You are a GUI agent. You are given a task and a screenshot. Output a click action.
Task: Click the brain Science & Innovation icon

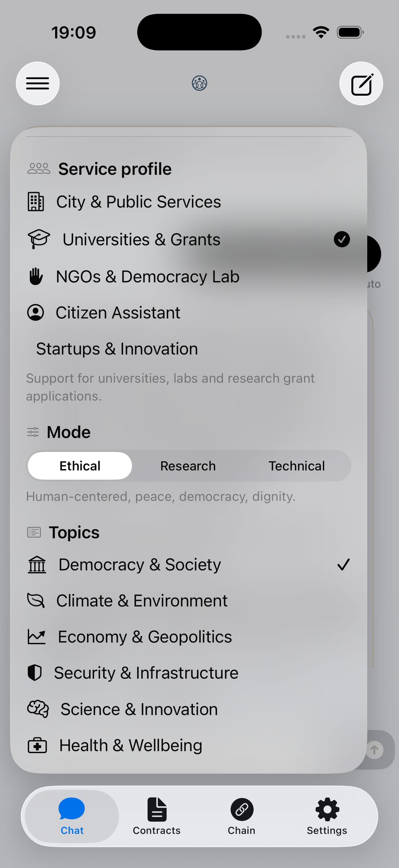38,709
